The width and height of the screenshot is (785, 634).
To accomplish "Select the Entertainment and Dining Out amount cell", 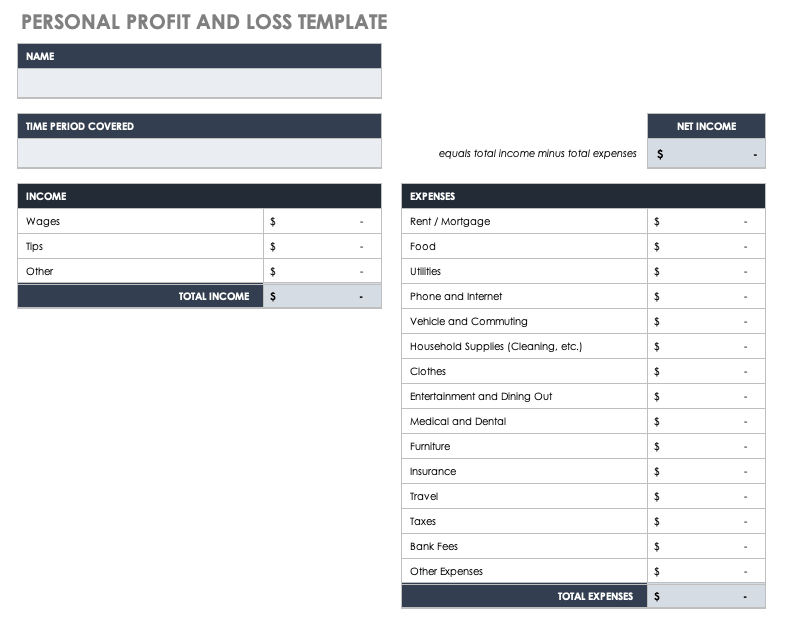I will coord(706,397).
